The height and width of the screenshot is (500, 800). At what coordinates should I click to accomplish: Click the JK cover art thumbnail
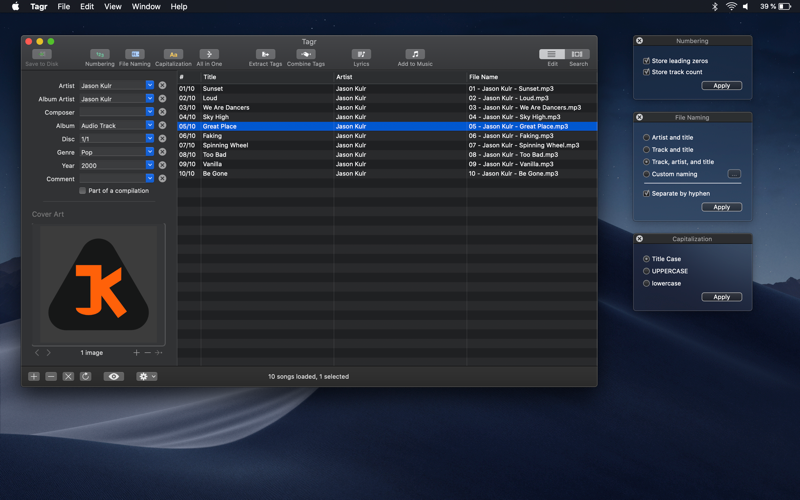98,284
